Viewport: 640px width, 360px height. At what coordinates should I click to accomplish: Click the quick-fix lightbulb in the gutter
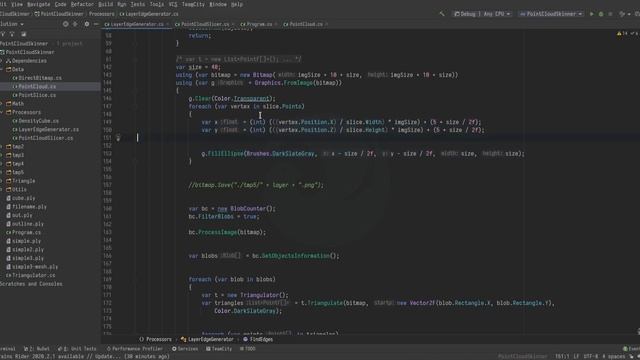coord(118,138)
